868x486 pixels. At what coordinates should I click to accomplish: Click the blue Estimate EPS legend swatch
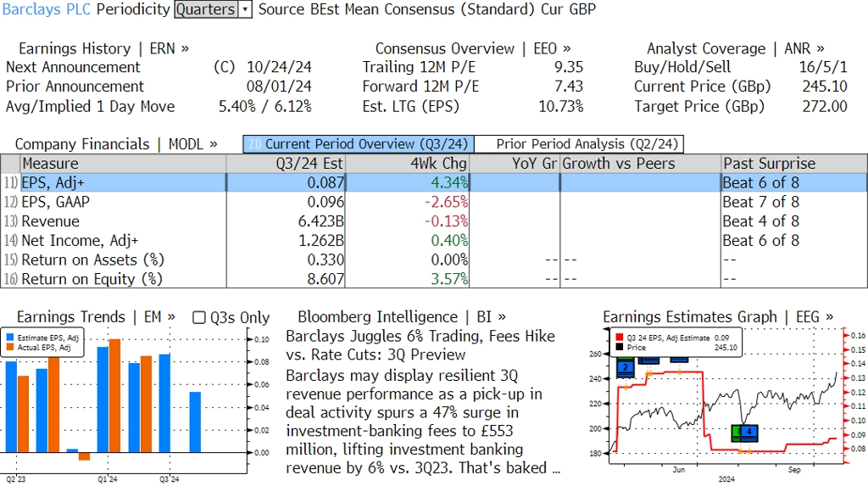(x=10, y=338)
